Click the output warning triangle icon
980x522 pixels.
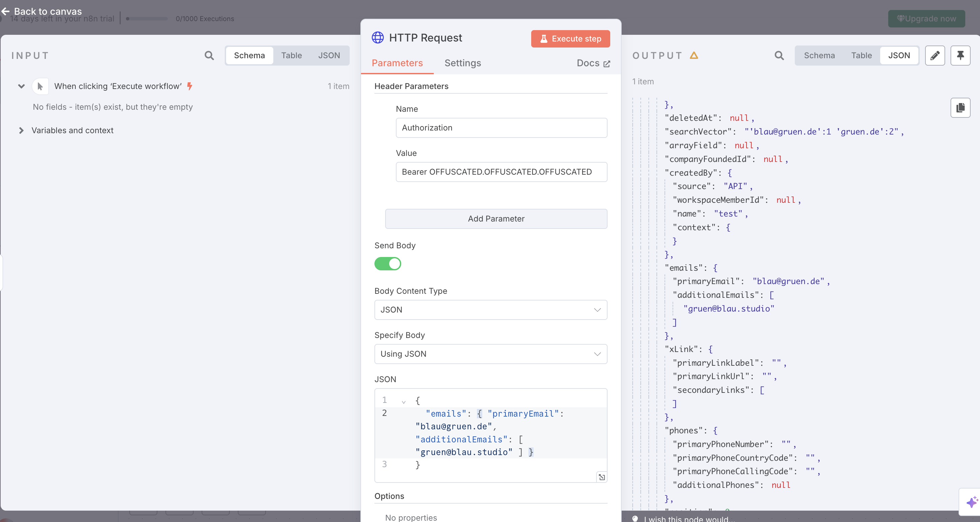point(694,56)
